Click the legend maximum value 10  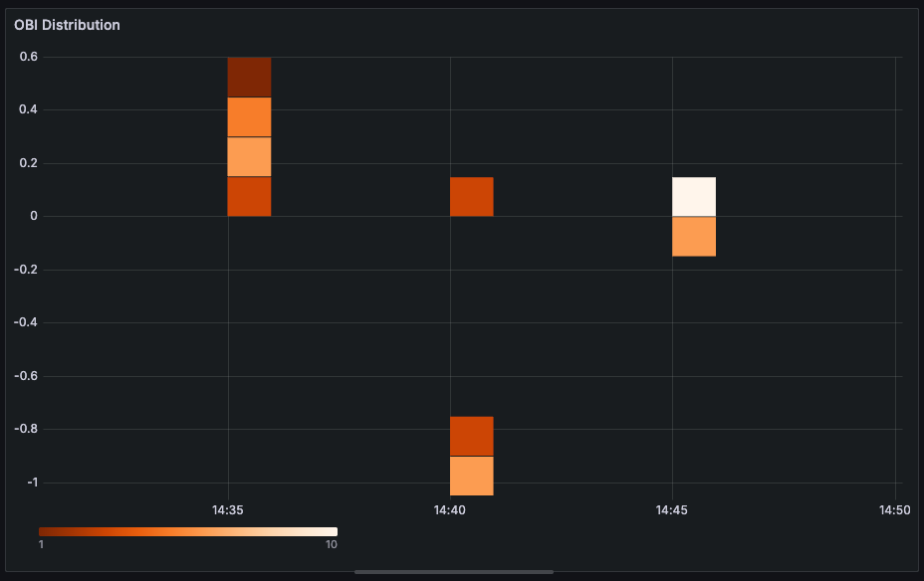point(331,544)
